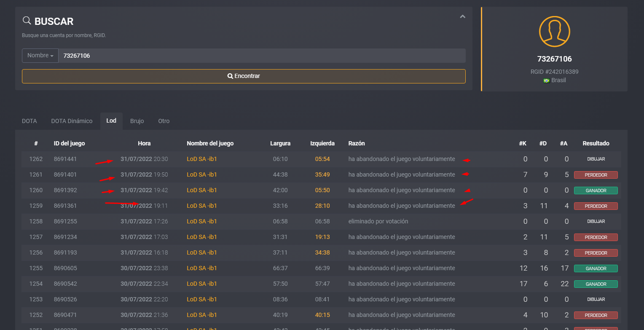644x330 pixels.
Task: Click left time 35:49 in row 1261
Action: click(x=322, y=174)
